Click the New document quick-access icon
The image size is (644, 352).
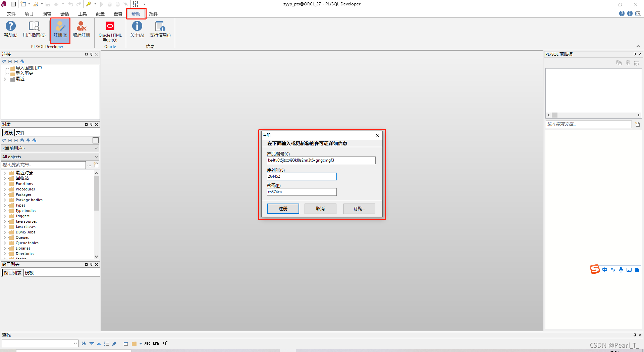(x=23, y=4)
